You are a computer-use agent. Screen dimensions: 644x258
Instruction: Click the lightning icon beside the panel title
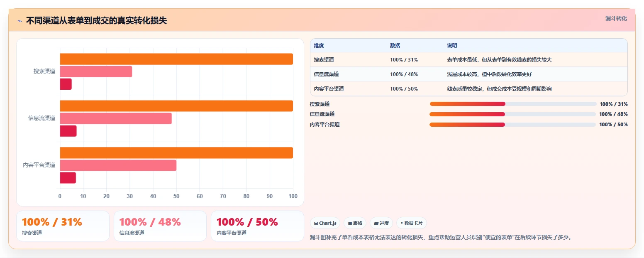click(x=20, y=21)
